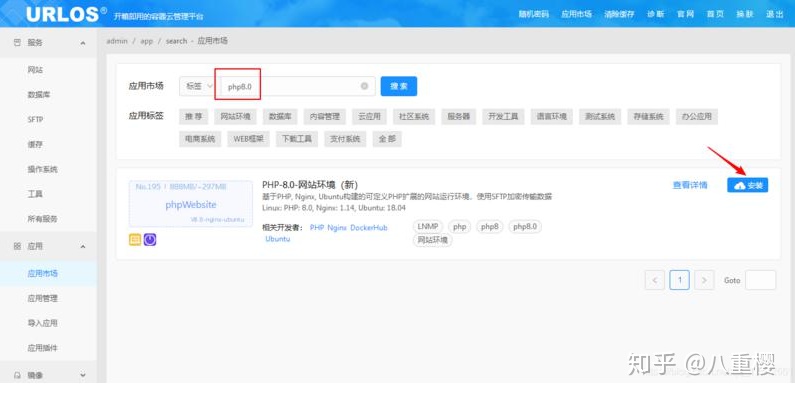This screenshot has width=795, height=397.
Task: Open 网站 in the sidebar
Action: [x=35, y=70]
